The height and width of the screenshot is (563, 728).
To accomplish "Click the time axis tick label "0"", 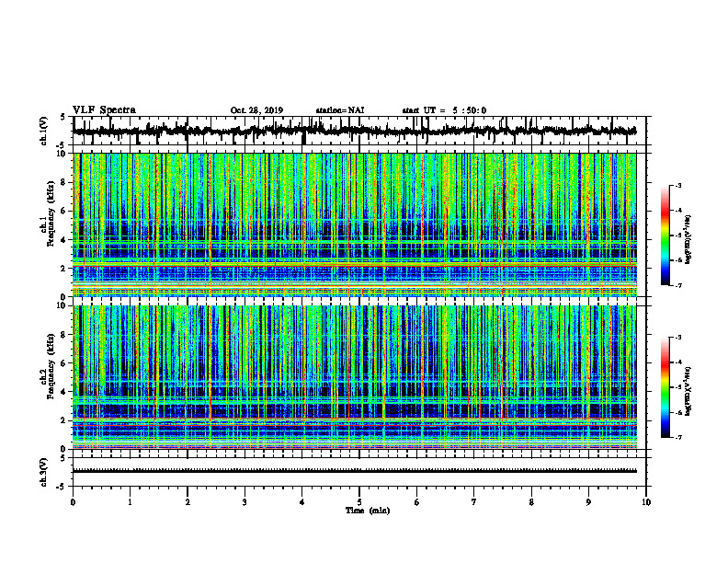I will pos(73,502).
